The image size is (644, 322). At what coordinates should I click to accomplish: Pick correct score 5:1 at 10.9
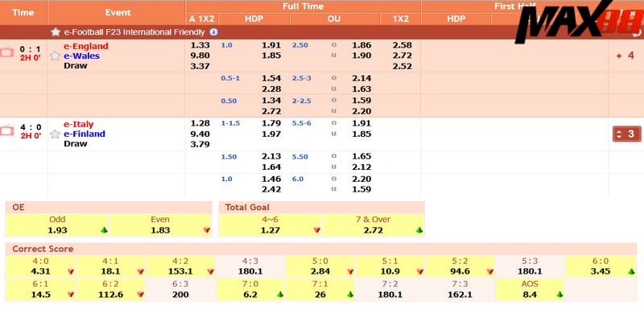[390, 266]
